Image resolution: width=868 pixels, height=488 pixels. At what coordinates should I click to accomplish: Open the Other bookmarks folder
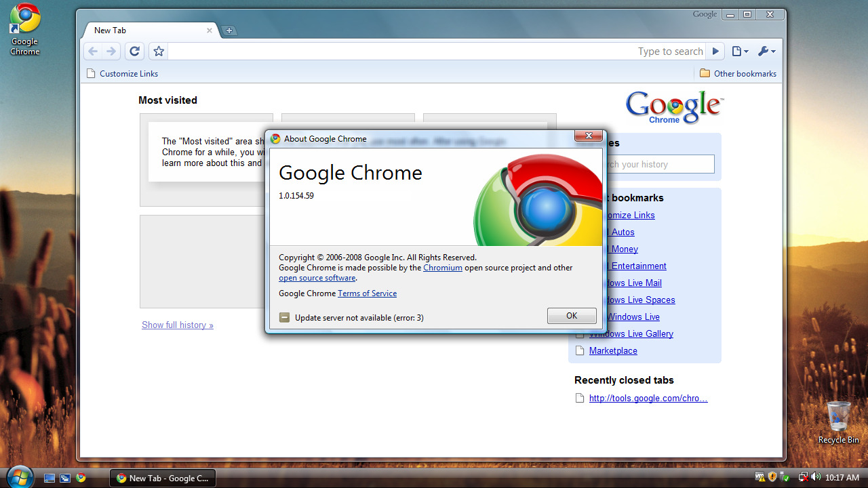[738, 74]
